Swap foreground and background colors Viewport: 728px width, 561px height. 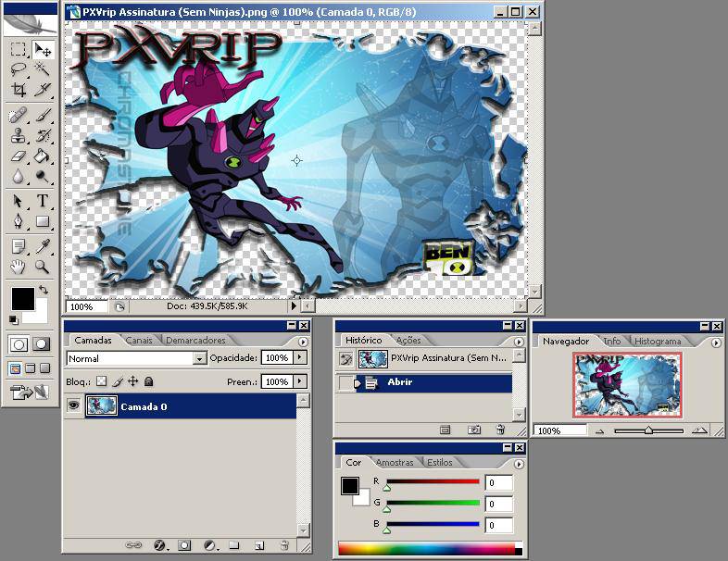(44, 290)
